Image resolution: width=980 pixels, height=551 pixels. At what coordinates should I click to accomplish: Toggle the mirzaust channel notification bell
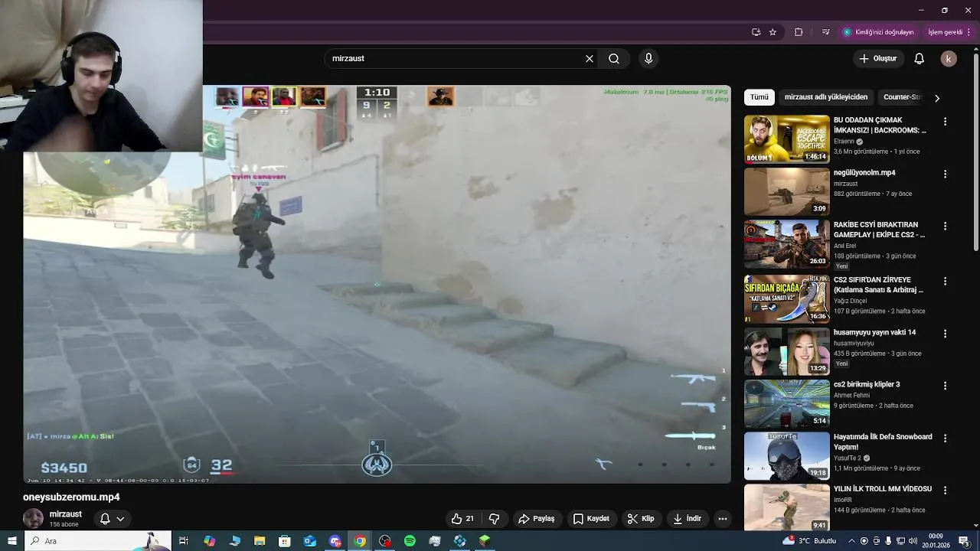(x=105, y=519)
